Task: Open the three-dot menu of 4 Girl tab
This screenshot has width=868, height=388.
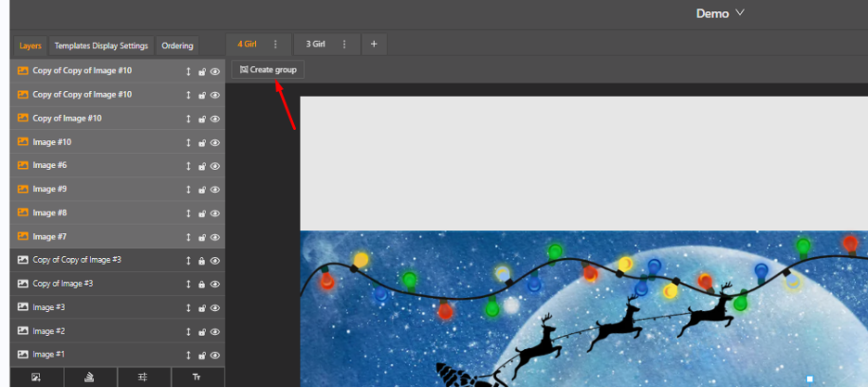Action: coord(275,45)
